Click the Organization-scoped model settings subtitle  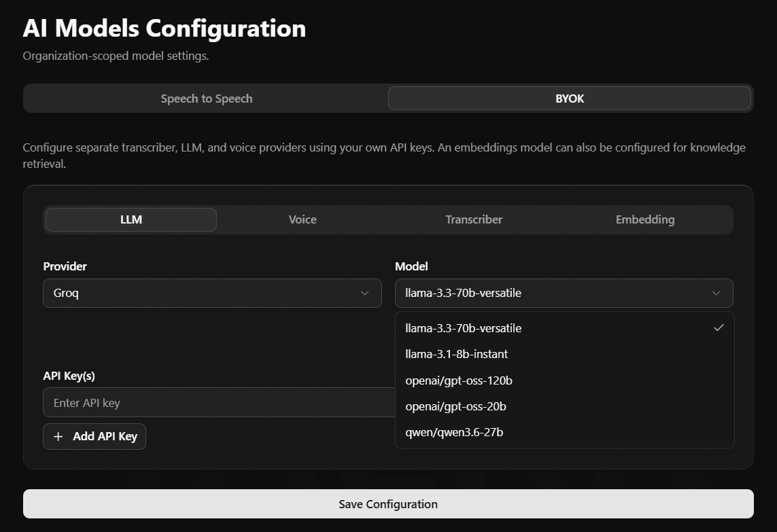(x=116, y=56)
